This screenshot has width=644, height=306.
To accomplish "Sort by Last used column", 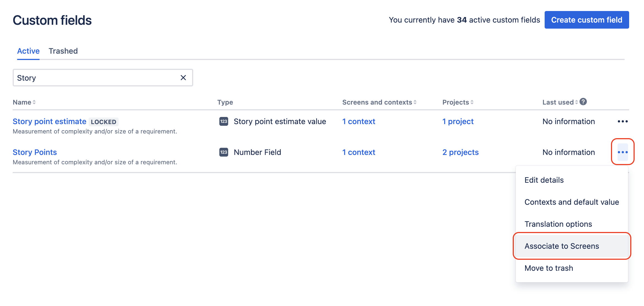I will pyautogui.click(x=576, y=102).
